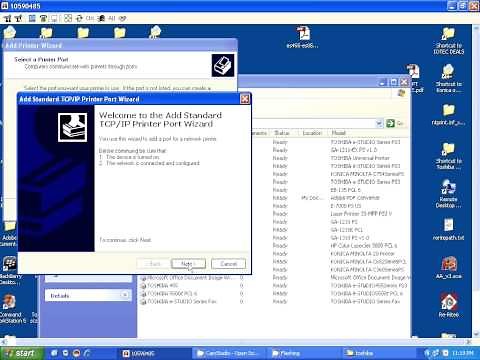Click the green Go button in the address bar
The height and width of the screenshot is (360, 480).
tap(395, 123)
